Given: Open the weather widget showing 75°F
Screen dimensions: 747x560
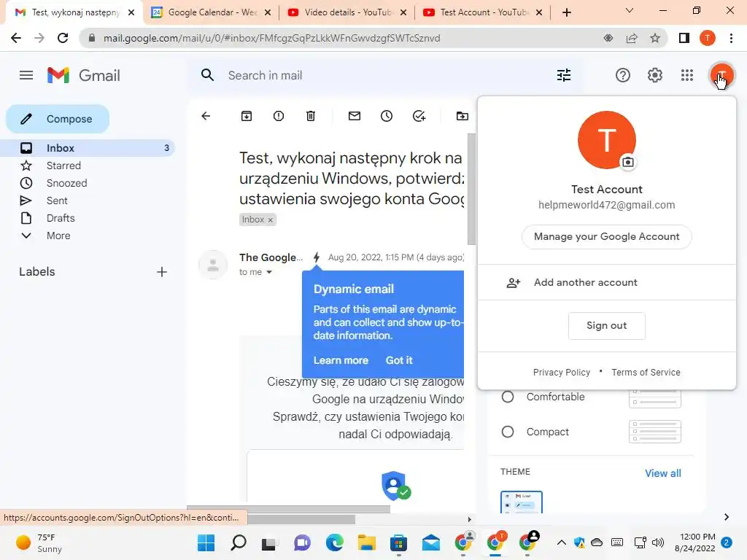Looking at the screenshot, I should [39, 542].
